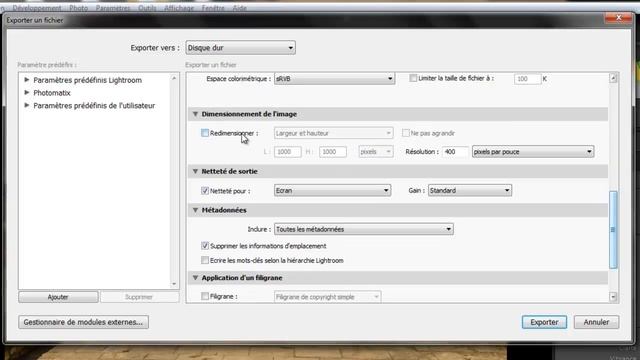Open the Netteté pour Ecran dropdown
Screen dimensions: 640x360
tap(332, 191)
